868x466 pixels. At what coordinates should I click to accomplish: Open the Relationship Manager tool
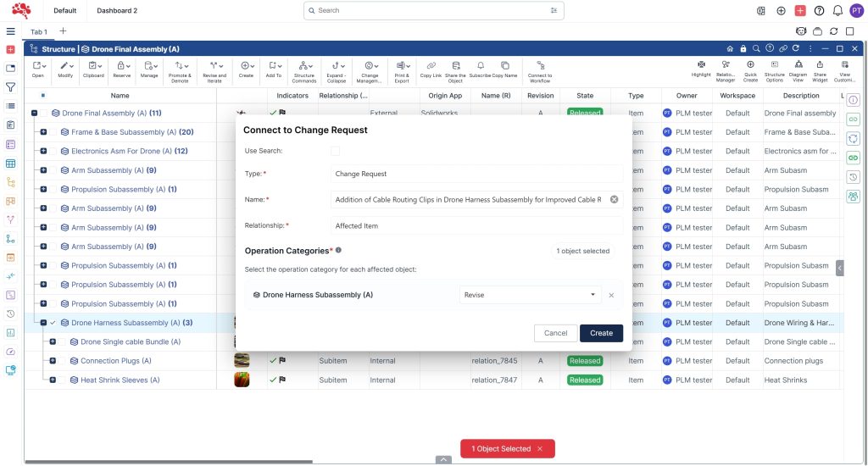[x=726, y=64]
